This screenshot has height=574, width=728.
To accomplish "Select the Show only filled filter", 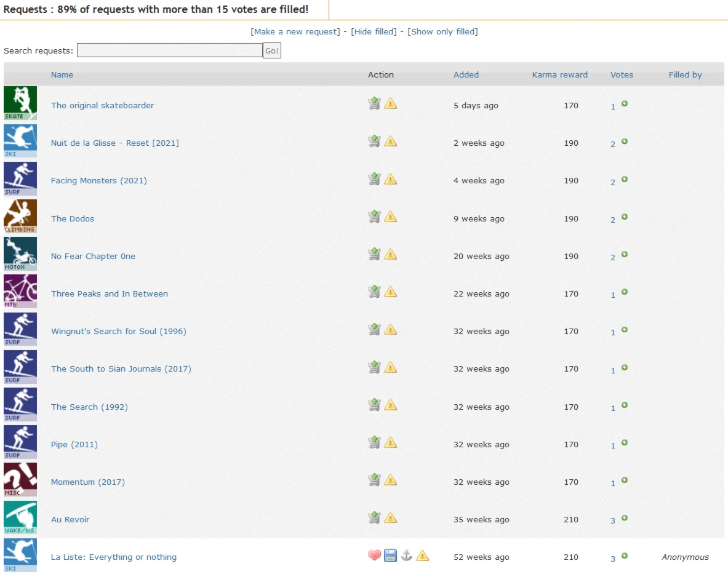I will 442,31.
